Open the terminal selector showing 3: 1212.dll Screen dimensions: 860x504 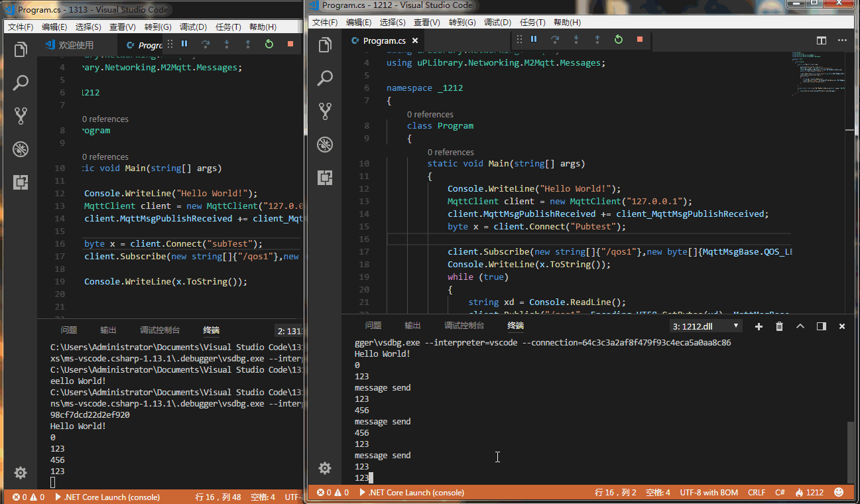[x=705, y=326]
